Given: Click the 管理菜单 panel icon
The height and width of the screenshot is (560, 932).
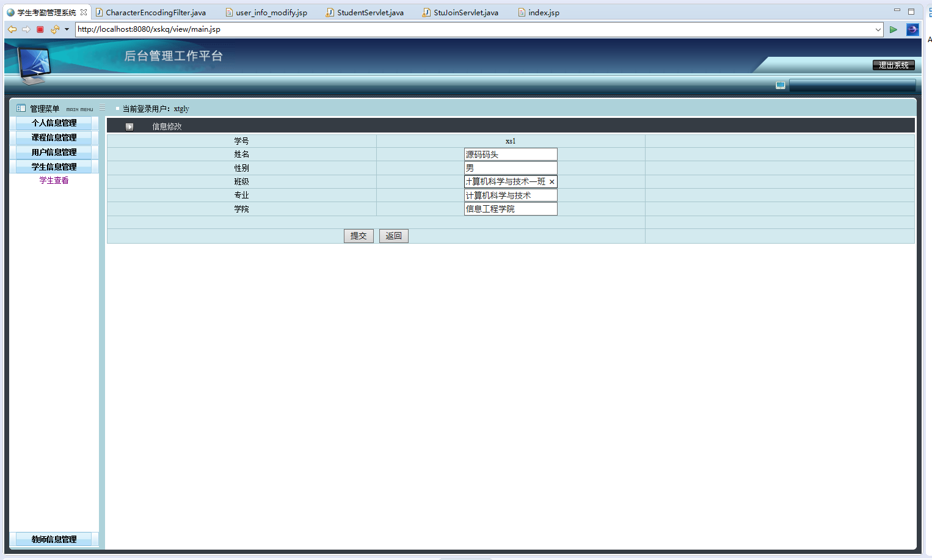Looking at the screenshot, I should tap(21, 109).
